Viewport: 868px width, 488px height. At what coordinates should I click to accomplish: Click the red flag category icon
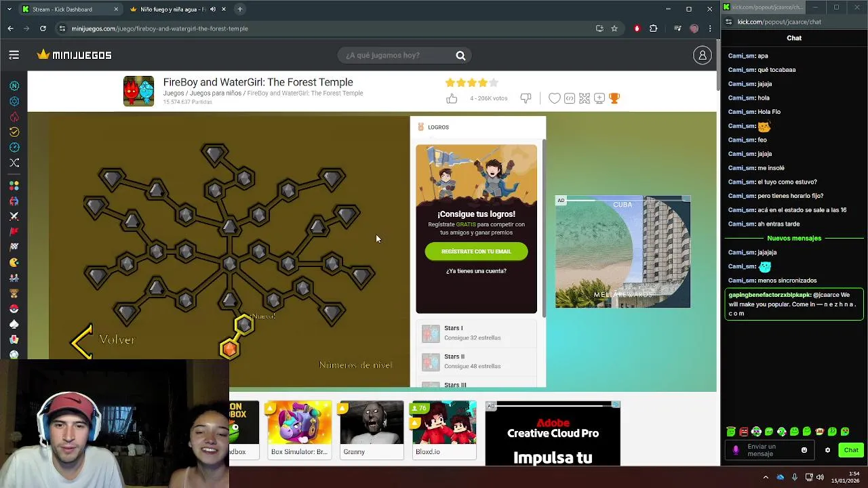click(x=14, y=231)
